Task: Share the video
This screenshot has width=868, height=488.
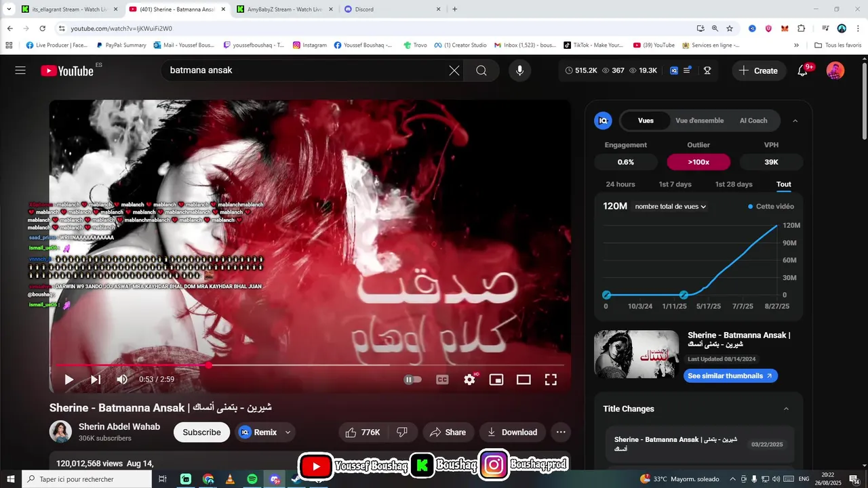Action: 448,432
